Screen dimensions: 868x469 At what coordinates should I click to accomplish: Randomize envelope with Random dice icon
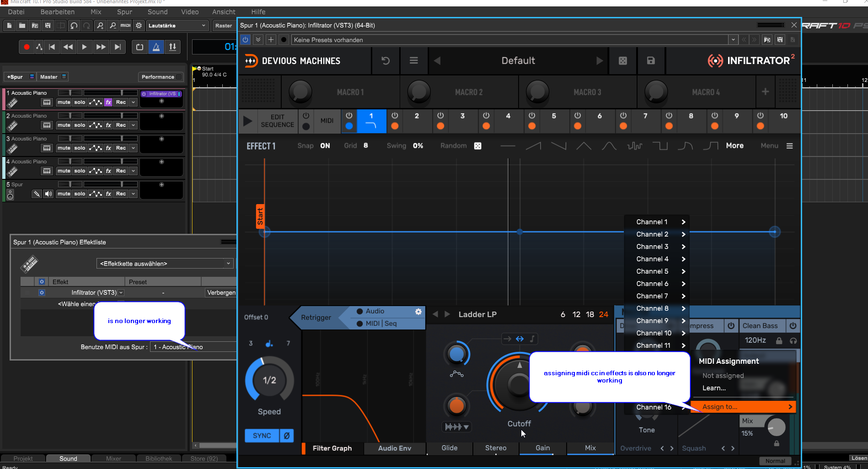[x=477, y=146]
